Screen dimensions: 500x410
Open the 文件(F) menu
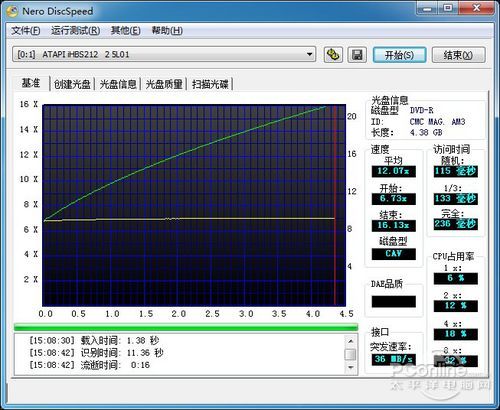[x=26, y=31]
